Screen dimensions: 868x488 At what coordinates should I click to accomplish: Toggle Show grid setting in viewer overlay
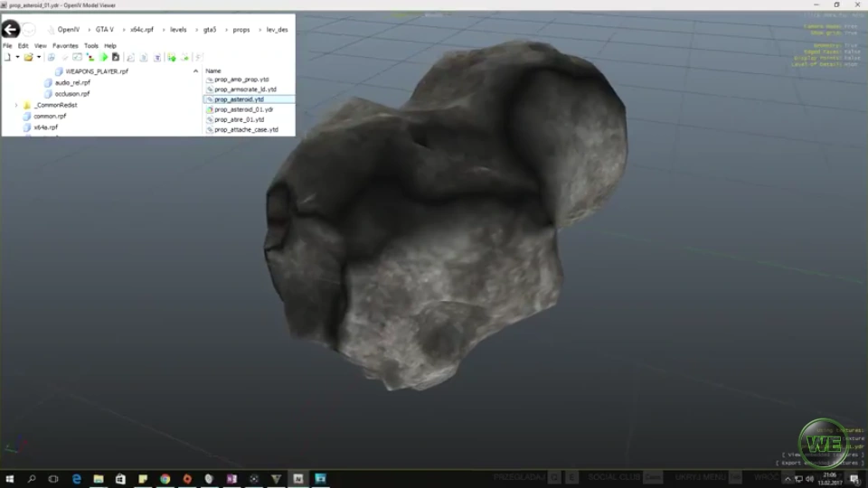pyautogui.click(x=834, y=33)
